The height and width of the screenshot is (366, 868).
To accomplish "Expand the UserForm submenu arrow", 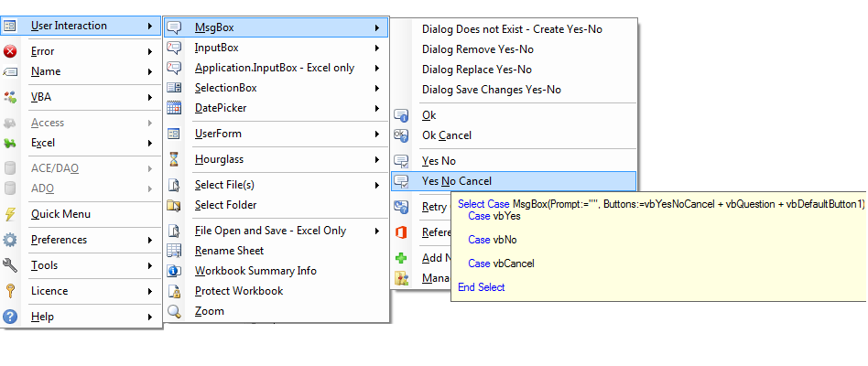I will 377,134.
